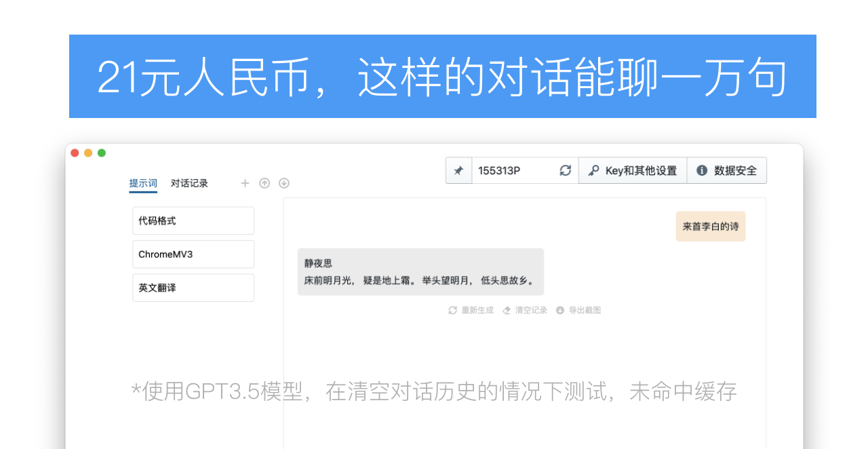Viewport: 868px width, 449px height.
Task: Click the pin icon beside the code field
Action: tap(458, 171)
